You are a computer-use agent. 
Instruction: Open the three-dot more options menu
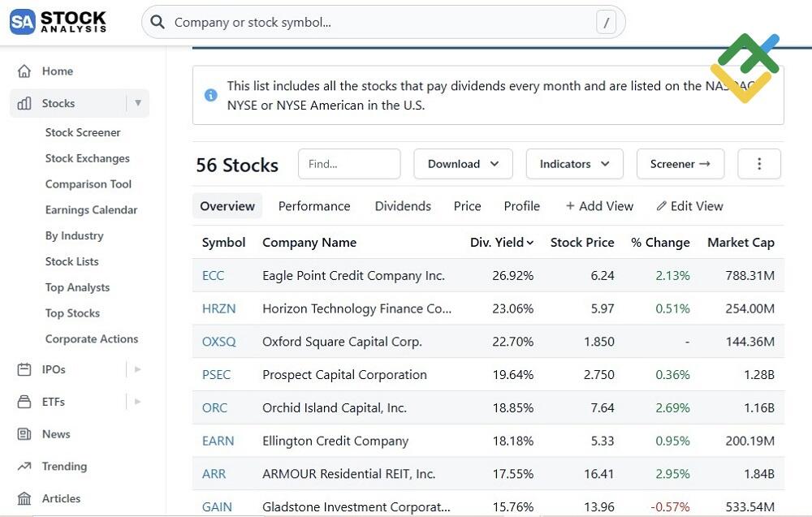[758, 164]
